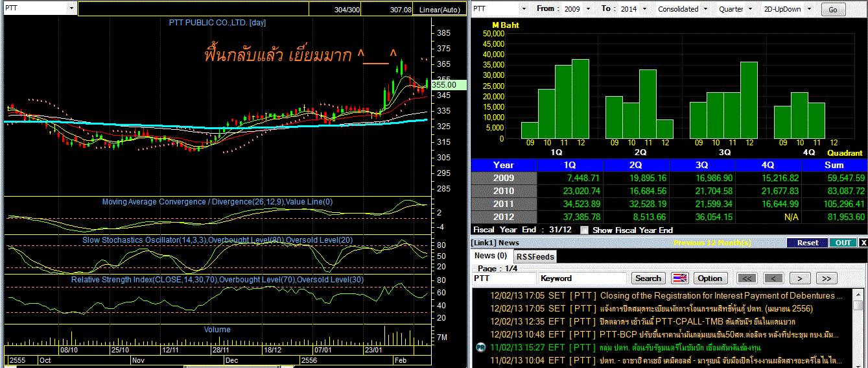Viewport: 868px width, 368px height.
Task: Close the news panel with the X button
Action: (863, 243)
